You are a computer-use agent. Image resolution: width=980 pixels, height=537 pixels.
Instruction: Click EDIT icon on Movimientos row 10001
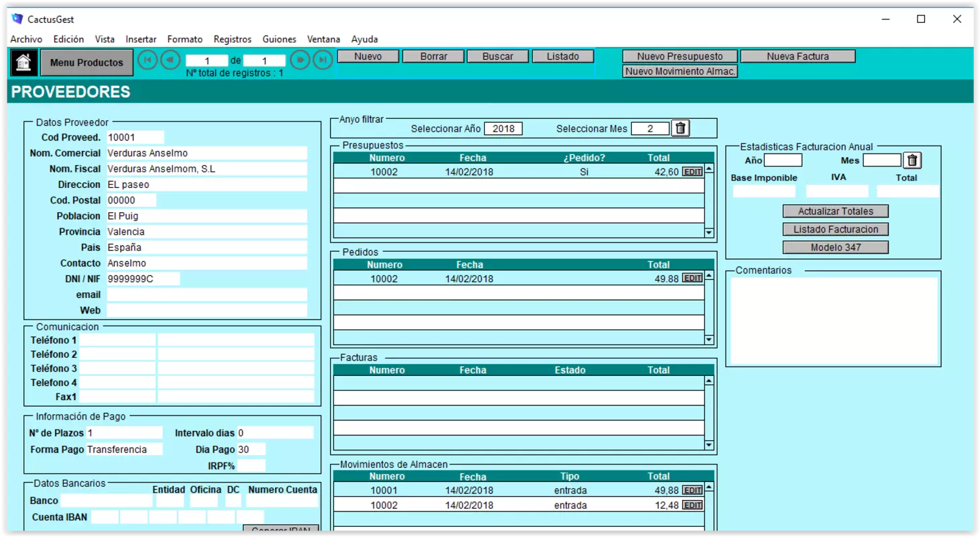692,491
